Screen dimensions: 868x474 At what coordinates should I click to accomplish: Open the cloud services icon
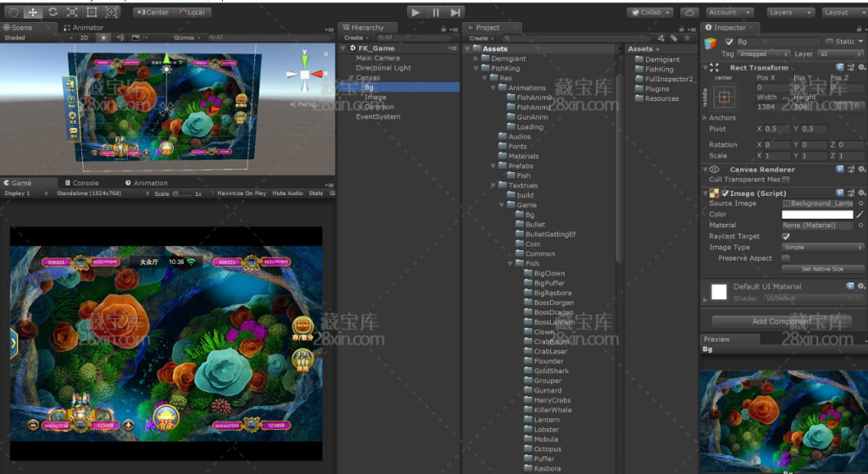[690, 13]
